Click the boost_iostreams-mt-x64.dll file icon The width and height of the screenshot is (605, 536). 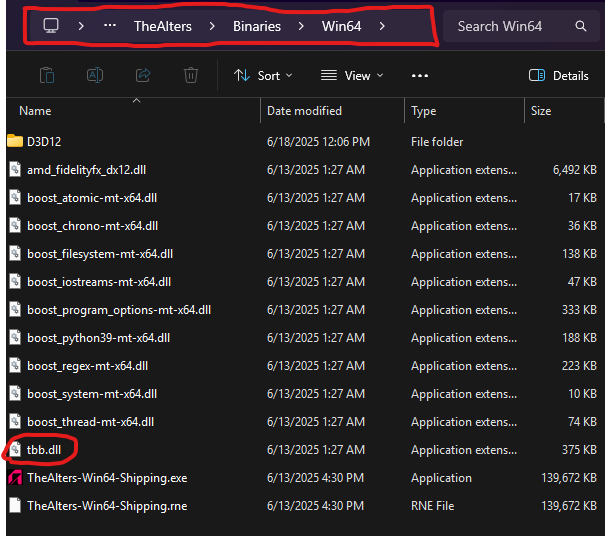point(15,281)
